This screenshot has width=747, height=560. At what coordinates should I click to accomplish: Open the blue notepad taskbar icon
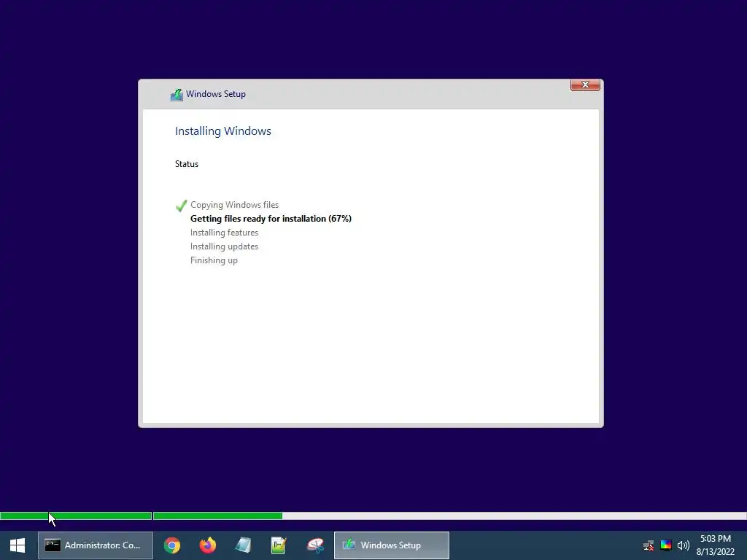243,545
